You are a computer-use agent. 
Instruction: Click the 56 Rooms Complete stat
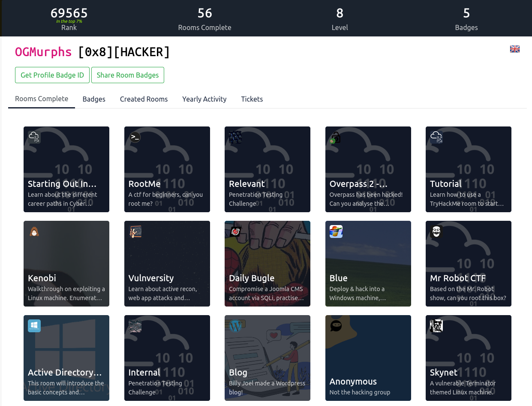pos(204,19)
